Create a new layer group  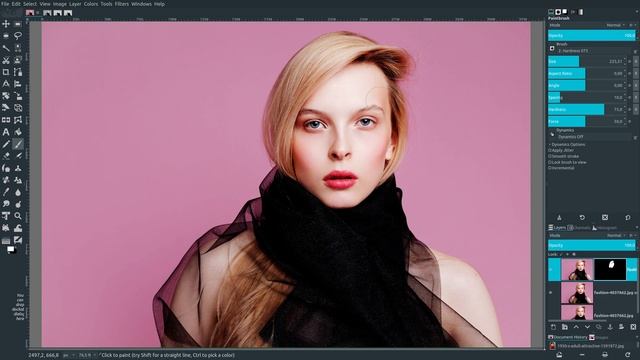pyautogui.click(x=564, y=327)
